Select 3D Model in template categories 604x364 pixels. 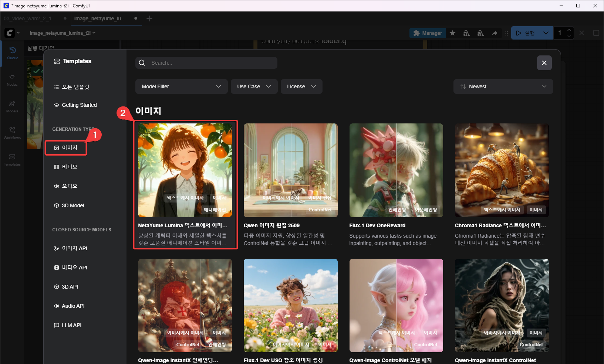(x=72, y=205)
